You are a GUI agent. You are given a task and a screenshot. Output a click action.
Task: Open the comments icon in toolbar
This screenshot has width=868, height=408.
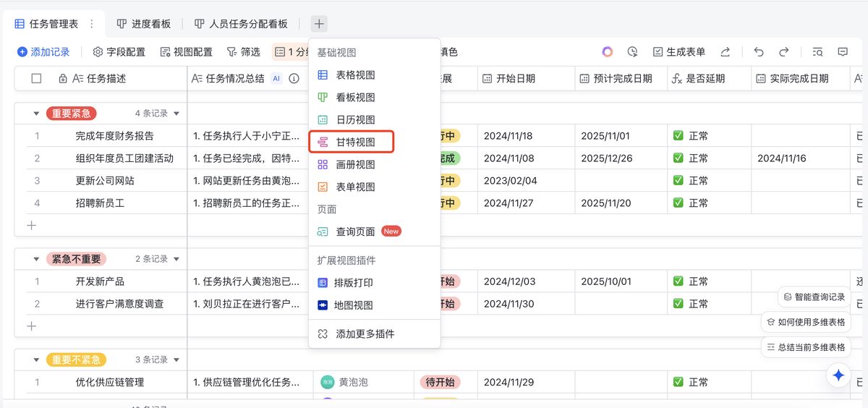tap(843, 52)
